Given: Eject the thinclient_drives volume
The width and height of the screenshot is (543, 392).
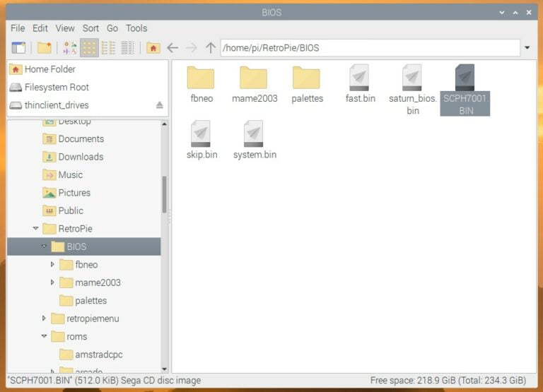Looking at the screenshot, I should pyautogui.click(x=159, y=105).
